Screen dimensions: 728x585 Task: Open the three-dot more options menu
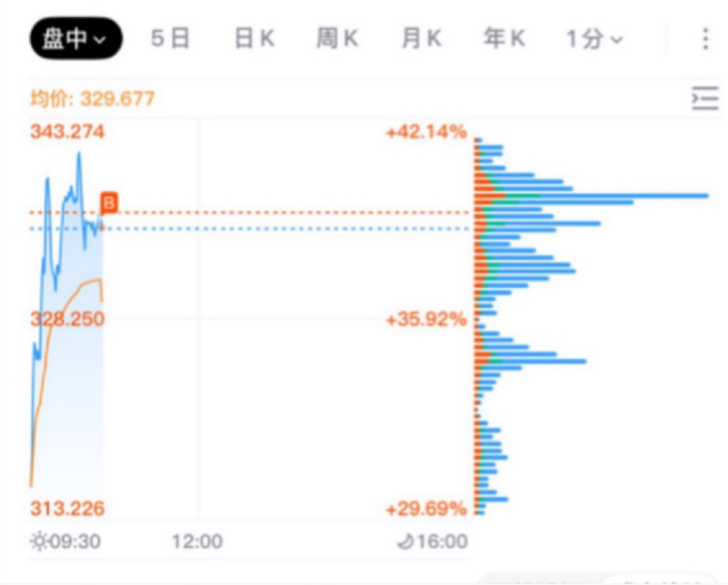[705, 38]
